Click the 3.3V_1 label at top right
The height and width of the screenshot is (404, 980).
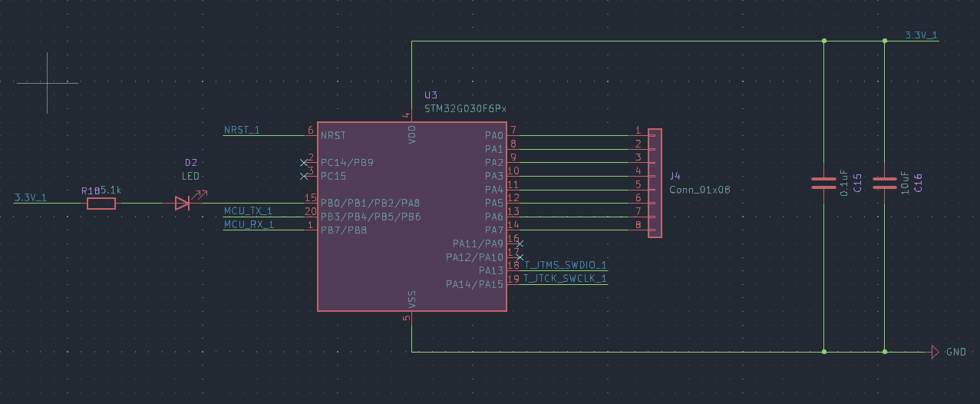point(921,35)
